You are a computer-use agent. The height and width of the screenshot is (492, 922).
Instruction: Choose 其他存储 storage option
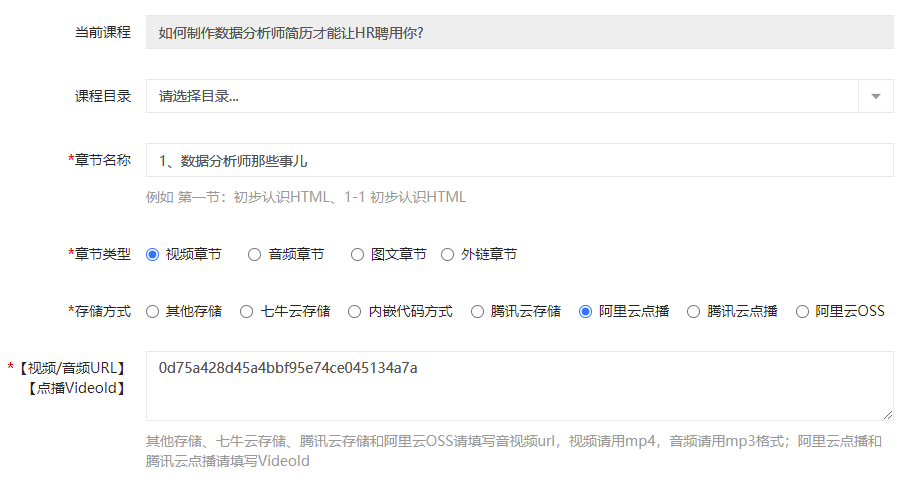pyautogui.click(x=152, y=312)
